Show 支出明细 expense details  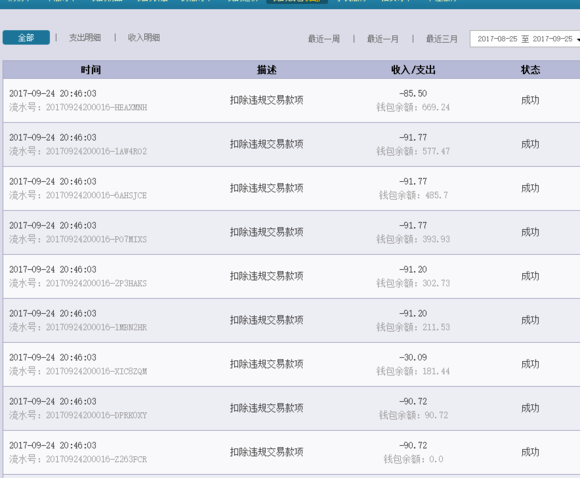coord(85,37)
